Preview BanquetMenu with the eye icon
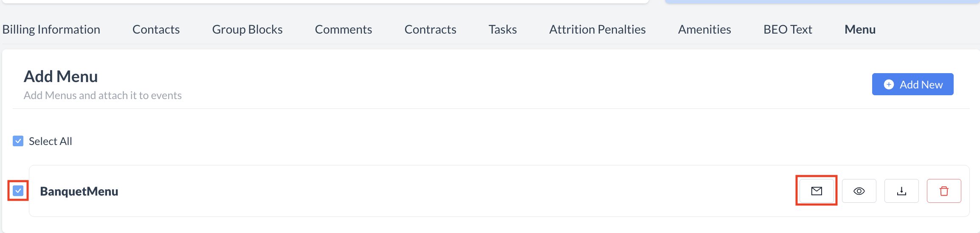The image size is (980, 233). pos(859,191)
